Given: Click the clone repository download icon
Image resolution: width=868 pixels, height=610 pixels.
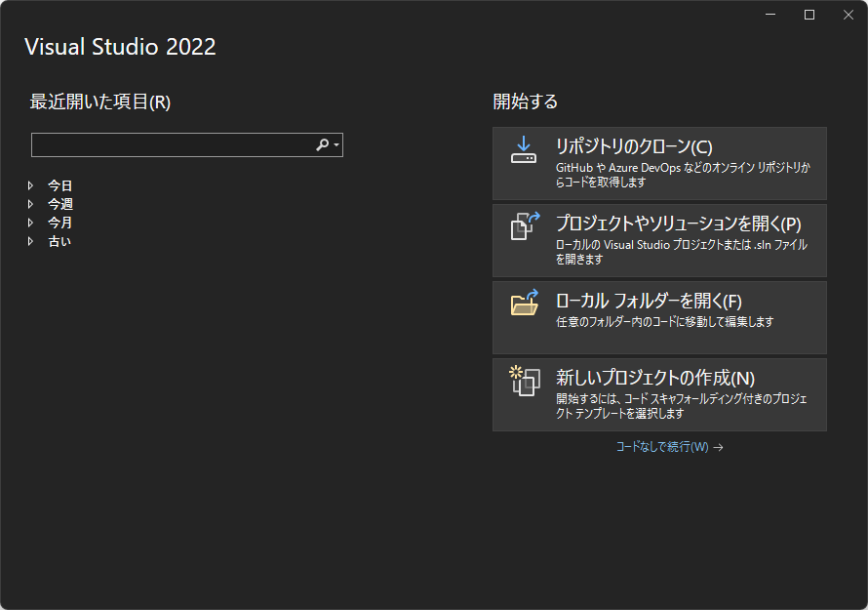Looking at the screenshot, I should (x=523, y=150).
